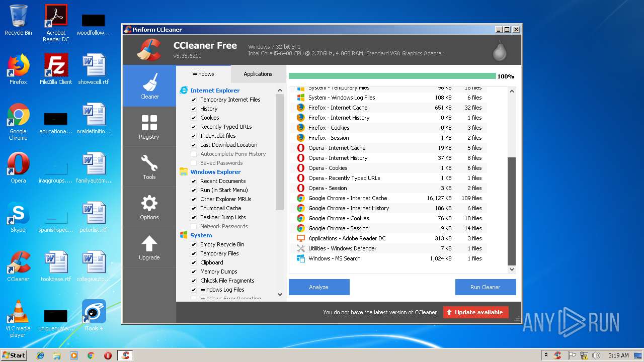Click the Analyze button
The width and height of the screenshot is (644, 362).
pyautogui.click(x=319, y=287)
